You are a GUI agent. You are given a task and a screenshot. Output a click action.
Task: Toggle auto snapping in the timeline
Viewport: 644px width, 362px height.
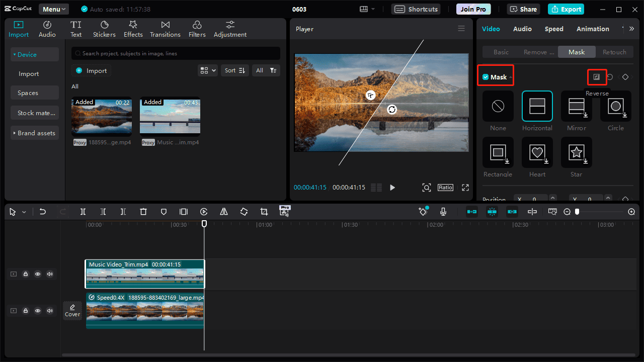492,212
